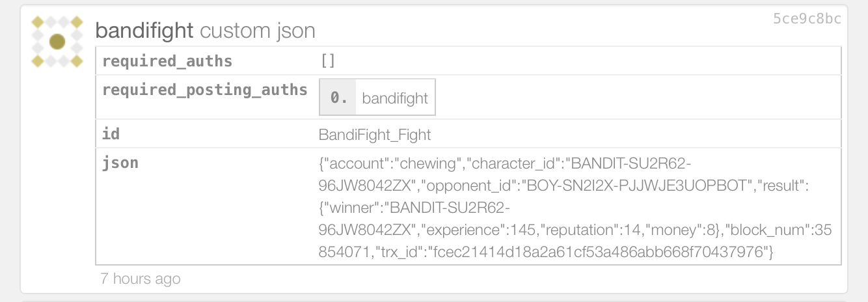The image size is (868, 302).
Task: Click the empty [] required_auths value
Action: [x=327, y=61]
